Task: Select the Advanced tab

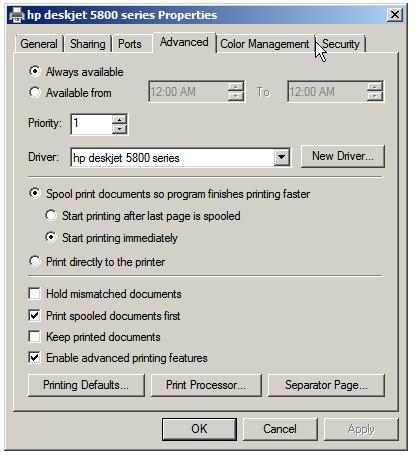Action: coord(184,42)
